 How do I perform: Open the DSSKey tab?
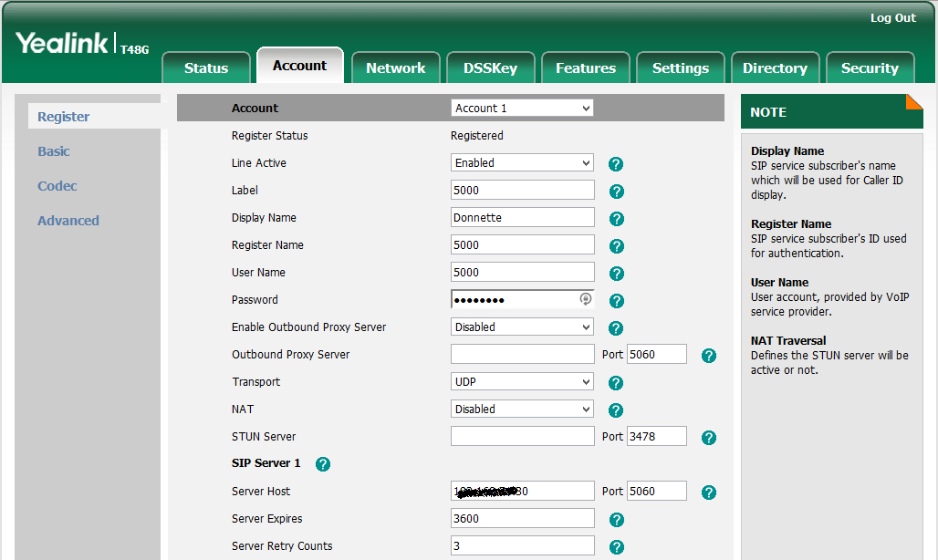click(x=491, y=67)
